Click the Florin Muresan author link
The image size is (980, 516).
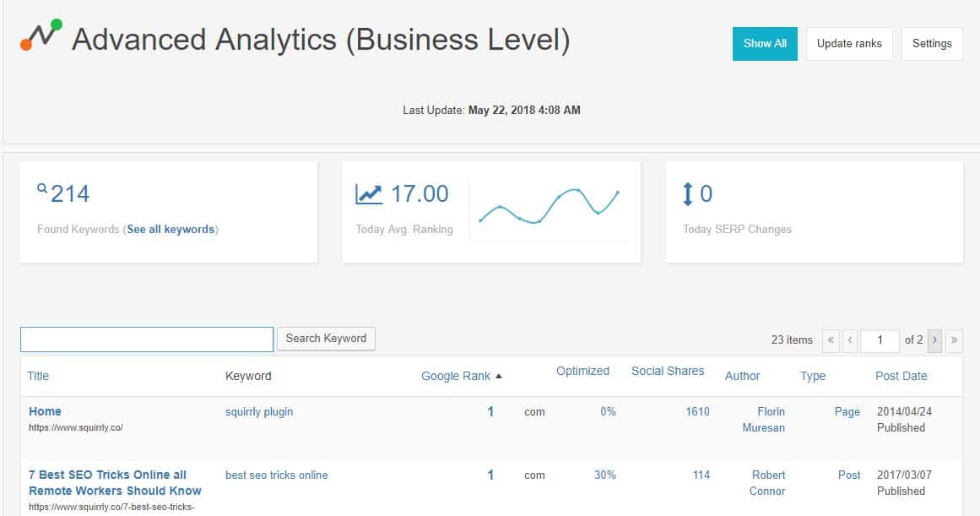click(x=764, y=420)
